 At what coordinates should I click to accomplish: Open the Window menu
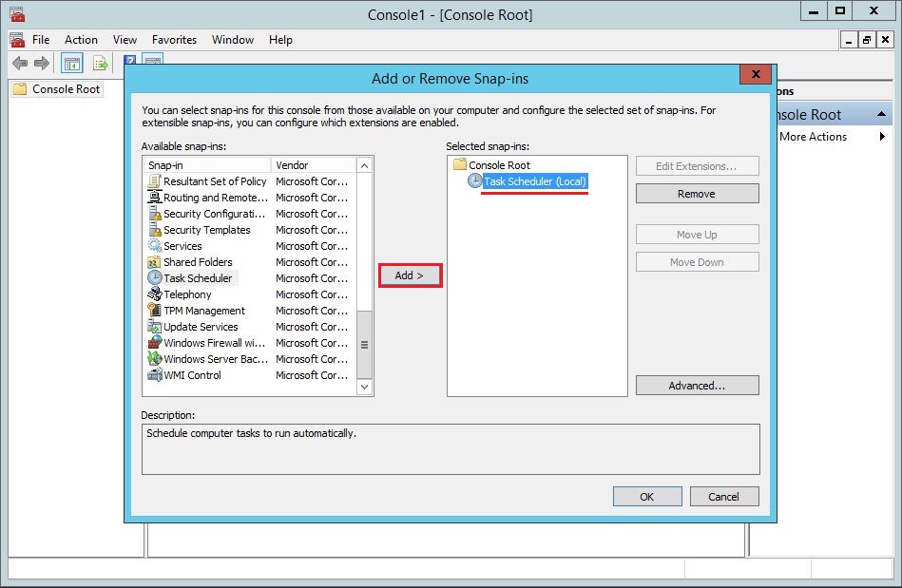tap(233, 40)
